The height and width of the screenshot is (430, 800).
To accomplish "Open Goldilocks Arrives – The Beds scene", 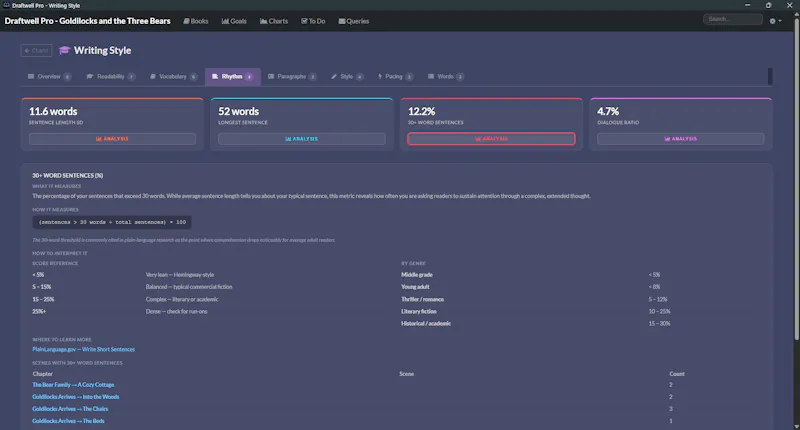I will (68, 421).
